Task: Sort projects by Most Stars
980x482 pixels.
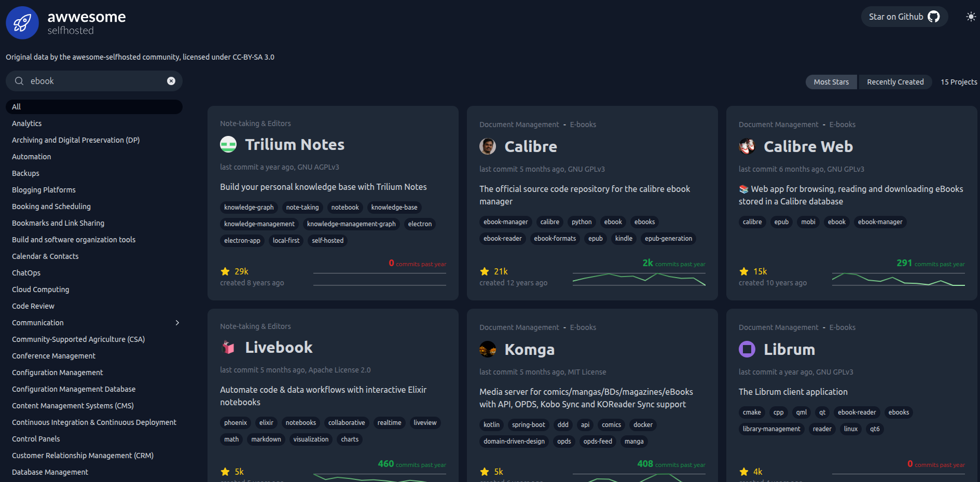Action: tap(831, 82)
